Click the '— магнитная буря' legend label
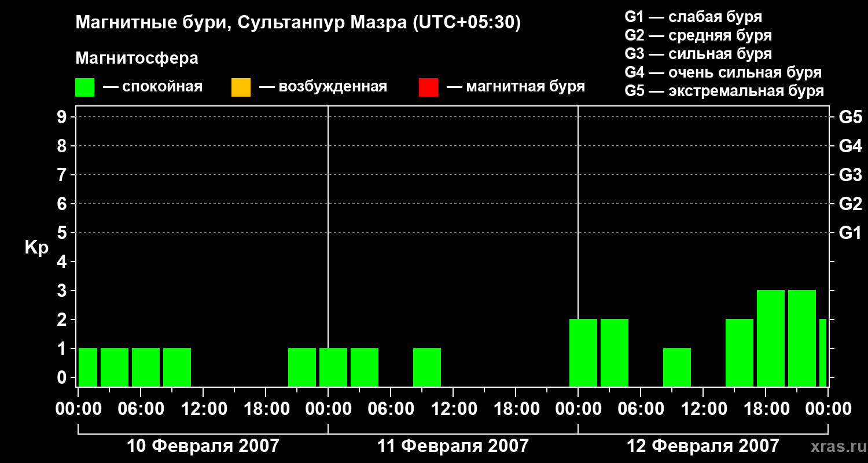 tap(516, 87)
